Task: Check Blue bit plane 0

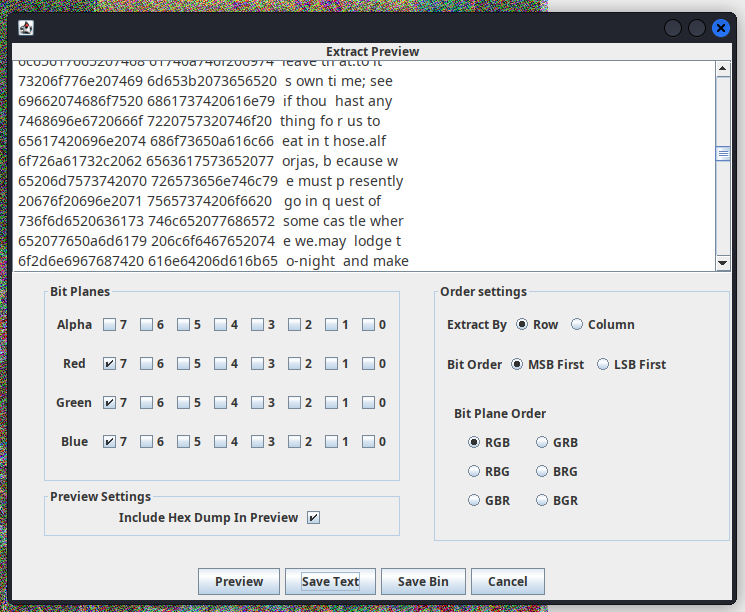Action: coord(368,442)
